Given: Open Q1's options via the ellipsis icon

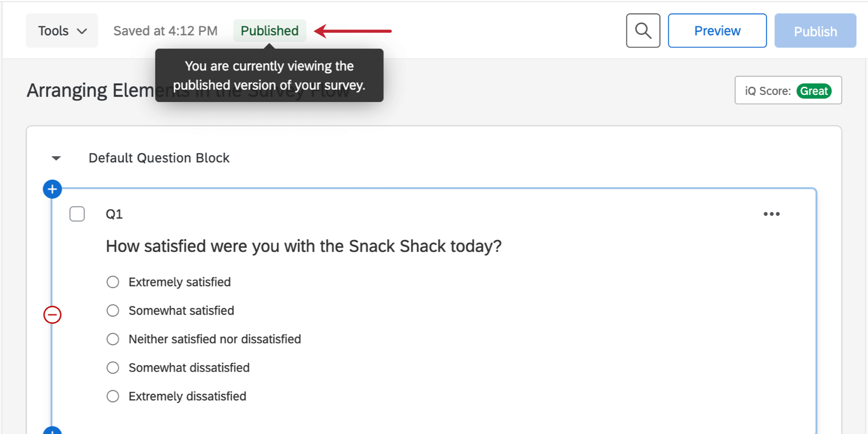Looking at the screenshot, I should (771, 214).
